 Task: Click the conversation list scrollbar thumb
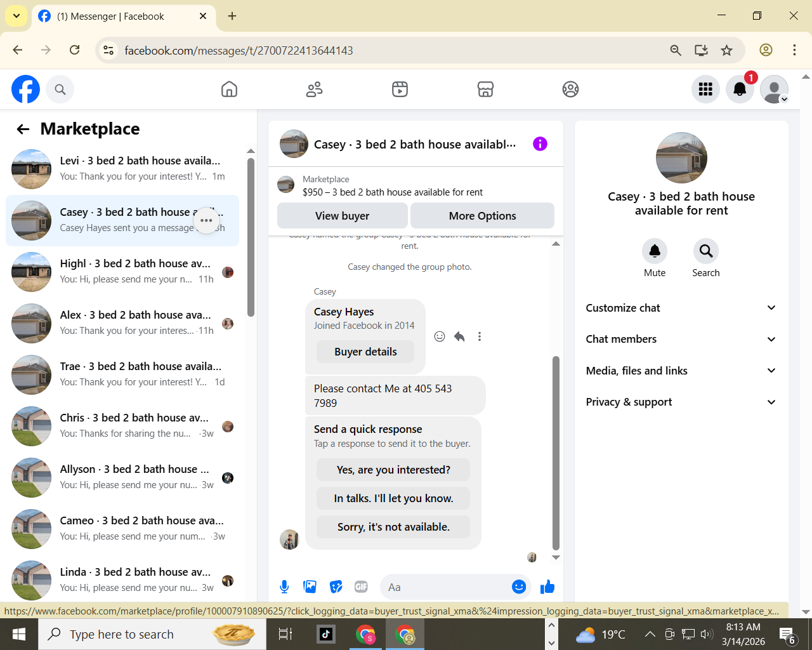pos(251,237)
